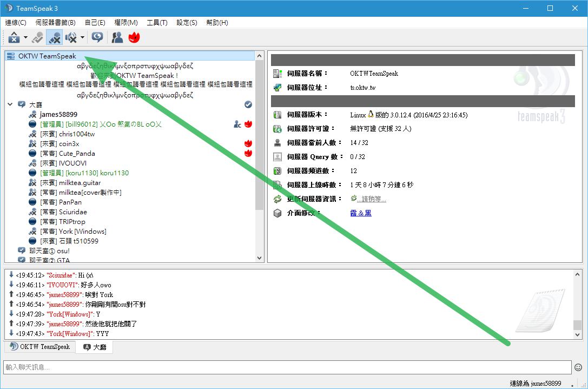
Task: Select user PanPan
Action: tap(61, 202)
